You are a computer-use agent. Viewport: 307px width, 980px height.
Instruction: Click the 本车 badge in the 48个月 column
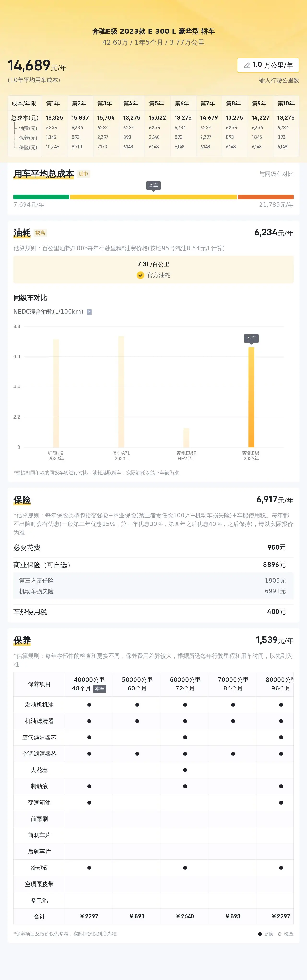click(100, 688)
